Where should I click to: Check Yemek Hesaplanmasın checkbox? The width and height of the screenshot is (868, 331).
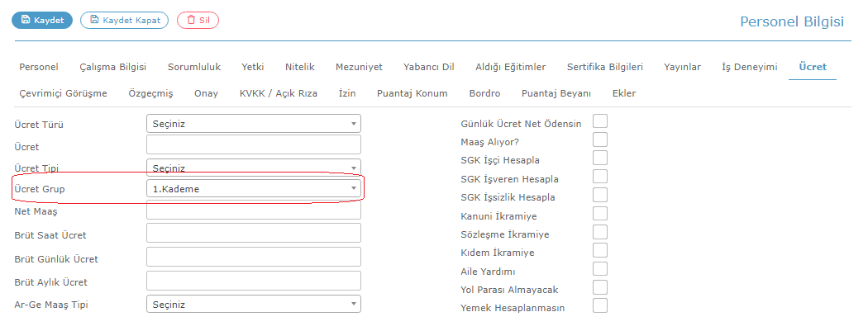click(x=600, y=305)
